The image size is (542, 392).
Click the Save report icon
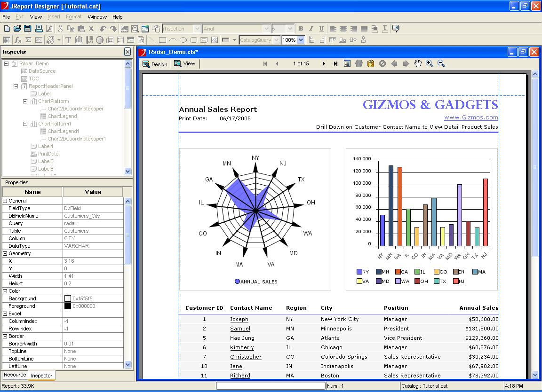tap(28, 29)
